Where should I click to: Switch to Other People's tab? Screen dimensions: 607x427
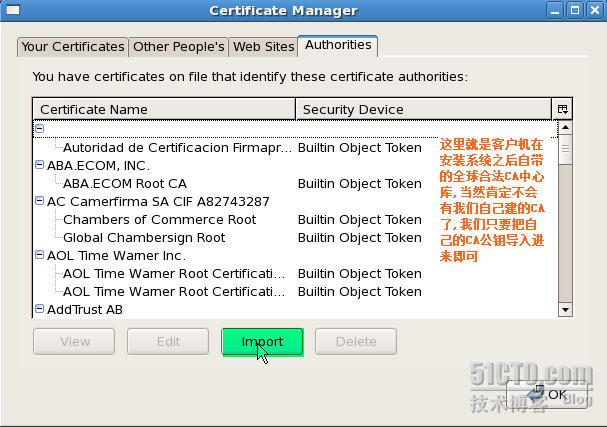[x=178, y=47]
